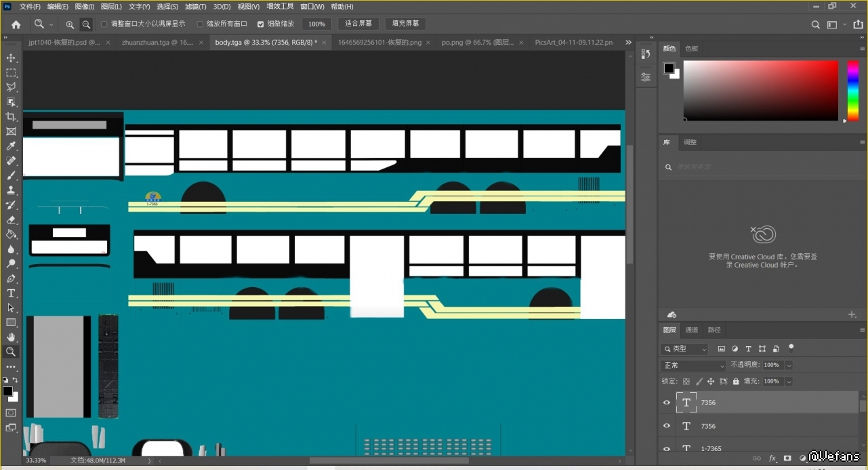Screen dimensions: 868x470
Task: Activate the Eraser tool
Action: coord(11,219)
